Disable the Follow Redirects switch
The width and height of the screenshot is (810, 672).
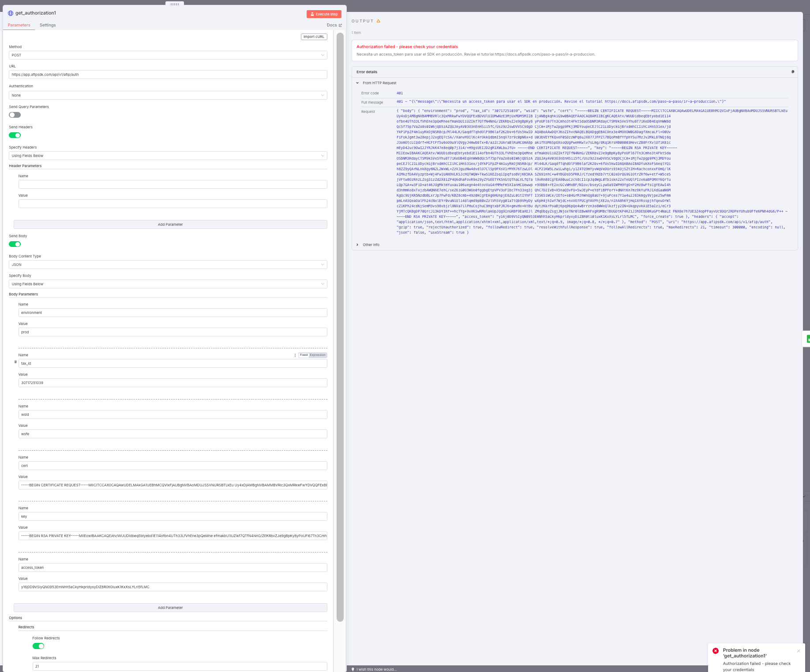(x=38, y=646)
